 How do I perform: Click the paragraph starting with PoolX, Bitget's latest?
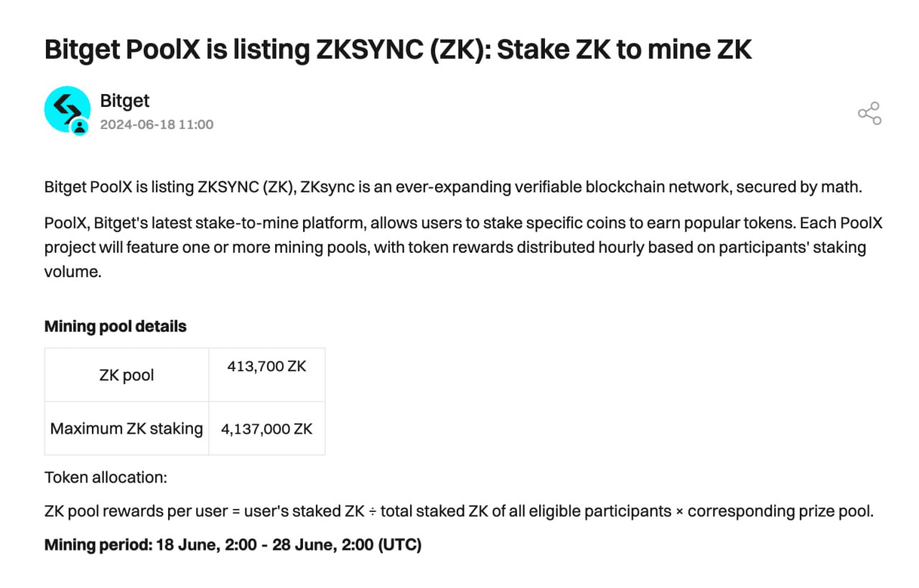click(463, 248)
